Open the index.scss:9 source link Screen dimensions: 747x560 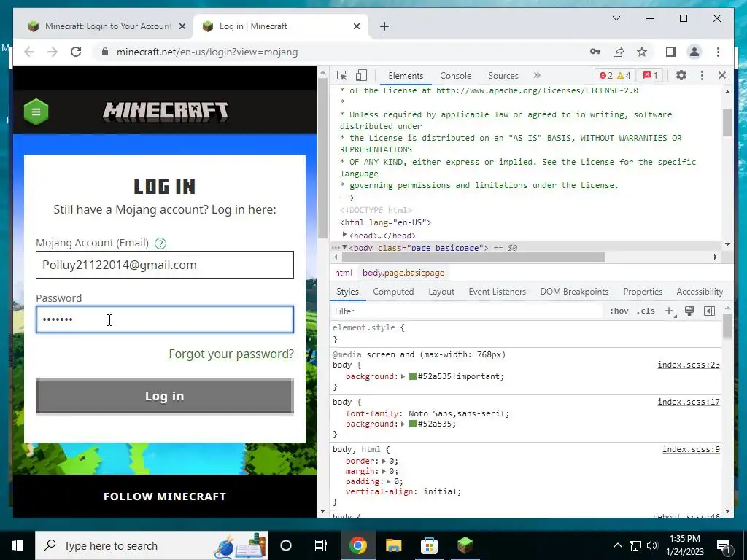691,449
